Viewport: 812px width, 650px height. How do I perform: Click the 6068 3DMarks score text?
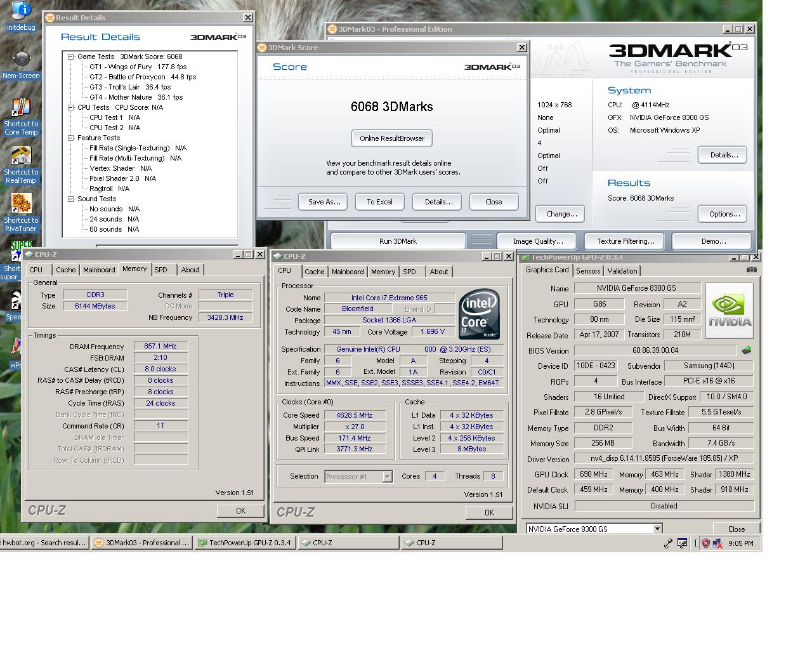[392, 107]
